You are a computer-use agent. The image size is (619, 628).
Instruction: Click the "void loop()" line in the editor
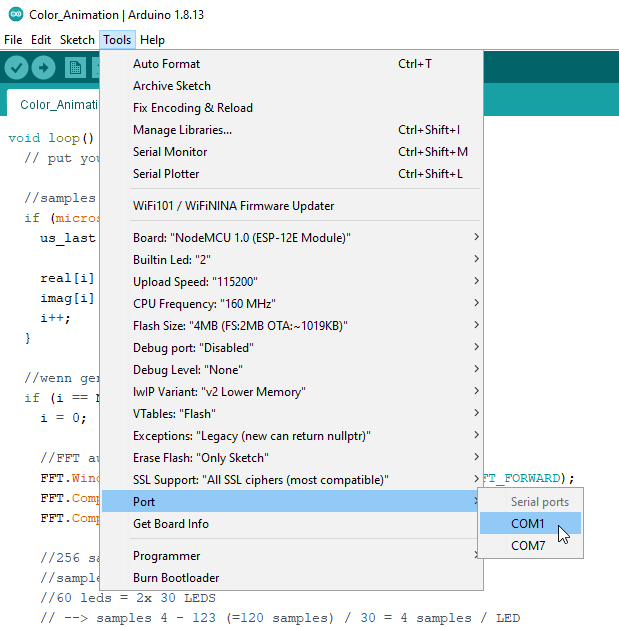[51, 138]
